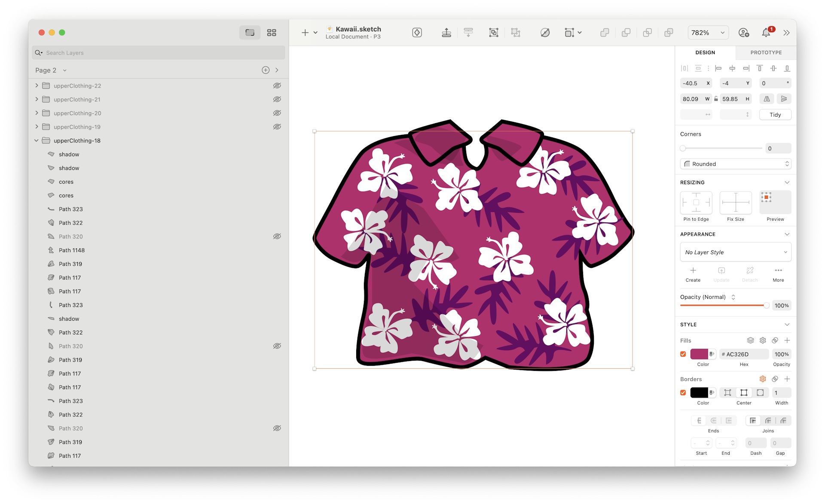Select the Flip Horizontal icon
Screen dimensions: 825x504
tap(767, 99)
